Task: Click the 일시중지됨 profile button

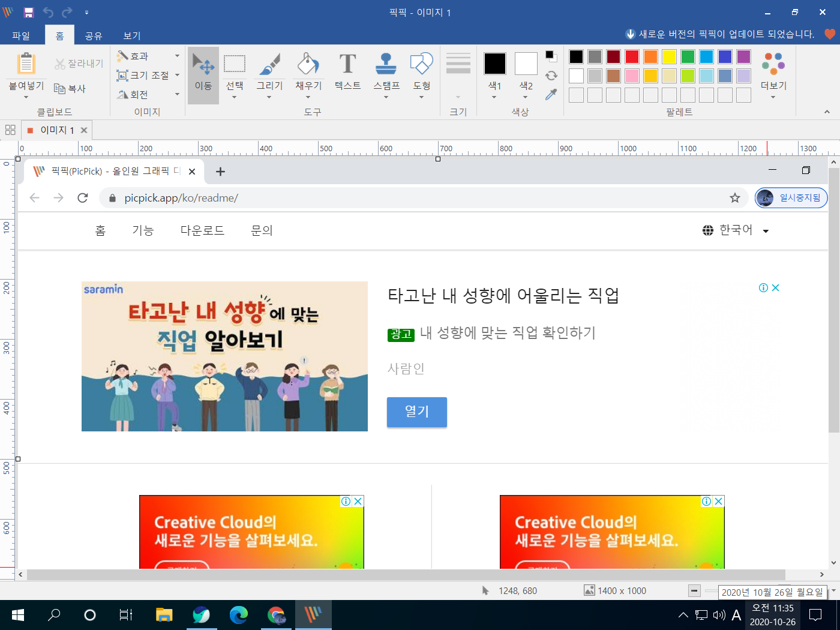Action: 791,197
